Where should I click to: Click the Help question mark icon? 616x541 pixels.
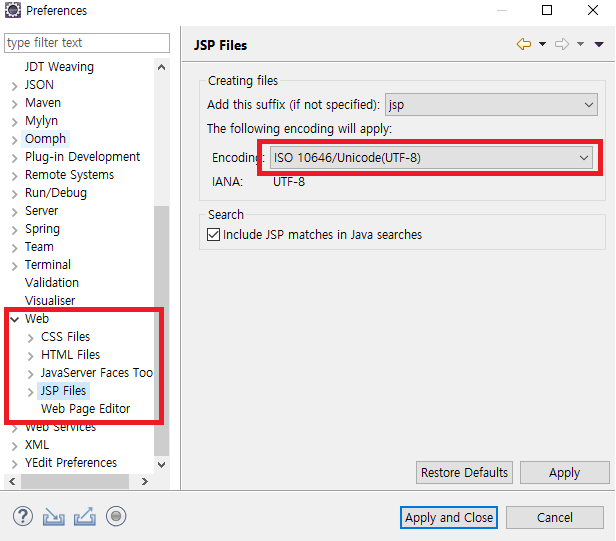click(x=23, y=516)
